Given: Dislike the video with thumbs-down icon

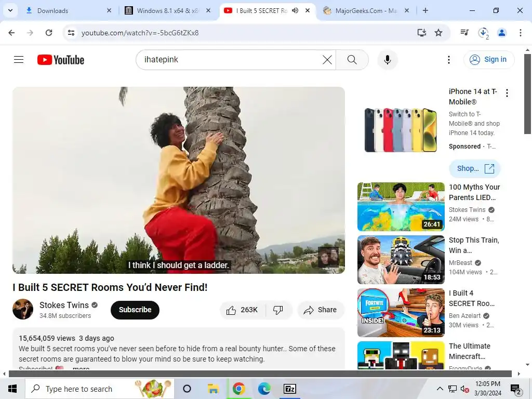Looking at the screenshot, I should pyautogui.click(x=278, y=310).
